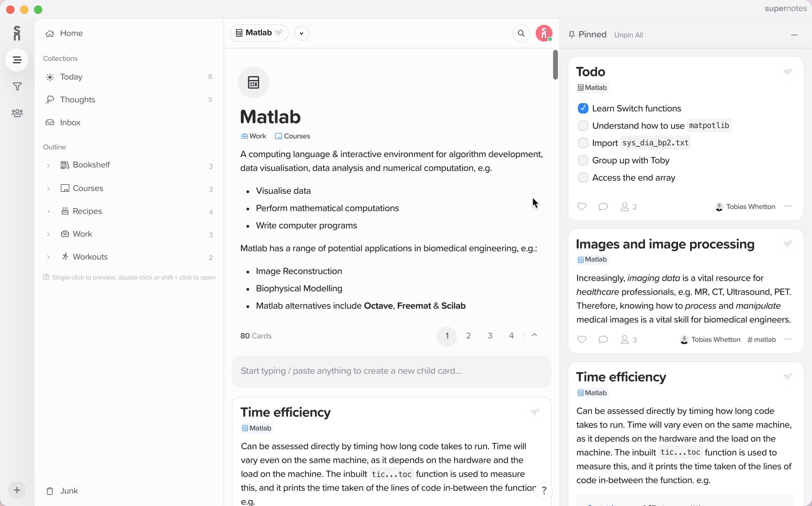Open the Thoughts collection

(x=78, y=100)
